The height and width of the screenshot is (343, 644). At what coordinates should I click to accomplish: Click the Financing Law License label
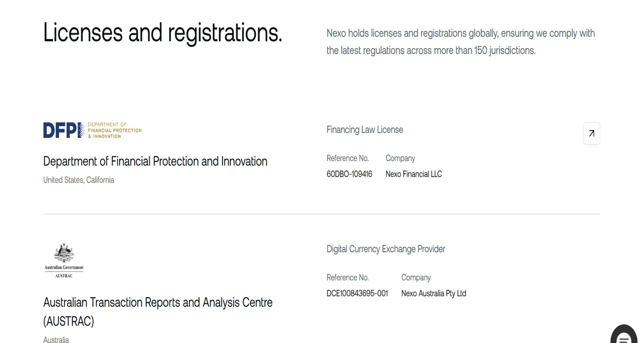[365, 130]
